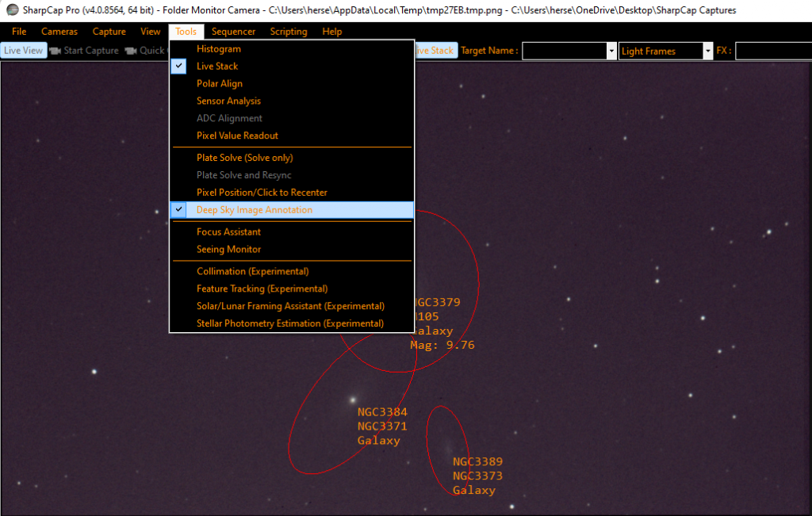The image size is (812, 516).
Task: Start the Solar/Lunar Framing Assistant
Action: [290, 305]
